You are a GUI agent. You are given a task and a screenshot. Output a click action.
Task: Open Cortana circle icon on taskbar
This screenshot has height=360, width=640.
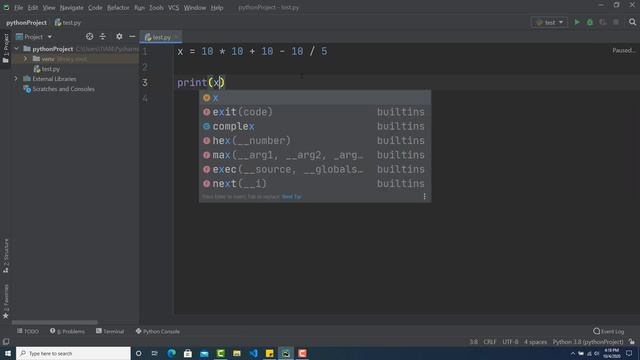(138, 353)
